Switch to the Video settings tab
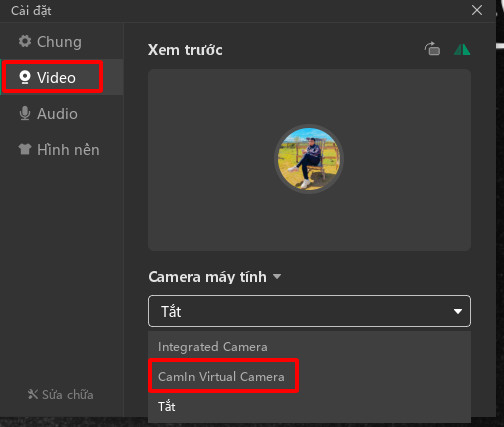Viewport: 504px width, 427px height. click(62, 77)
